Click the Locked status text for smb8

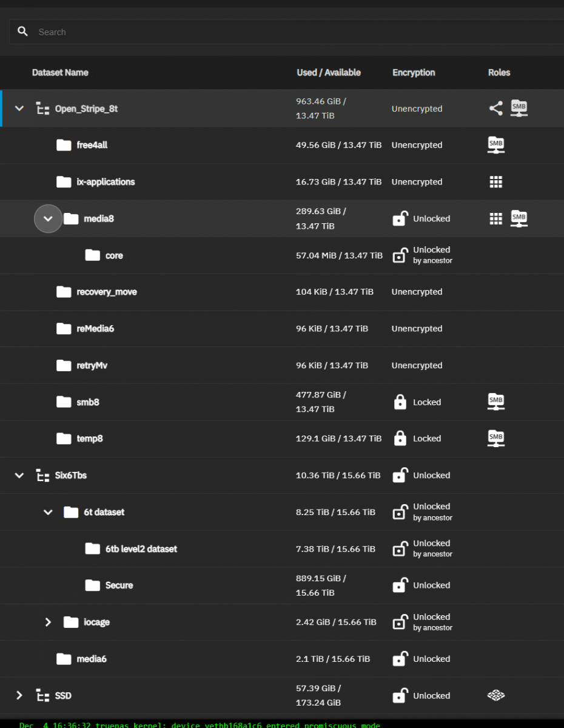[427, 402]
